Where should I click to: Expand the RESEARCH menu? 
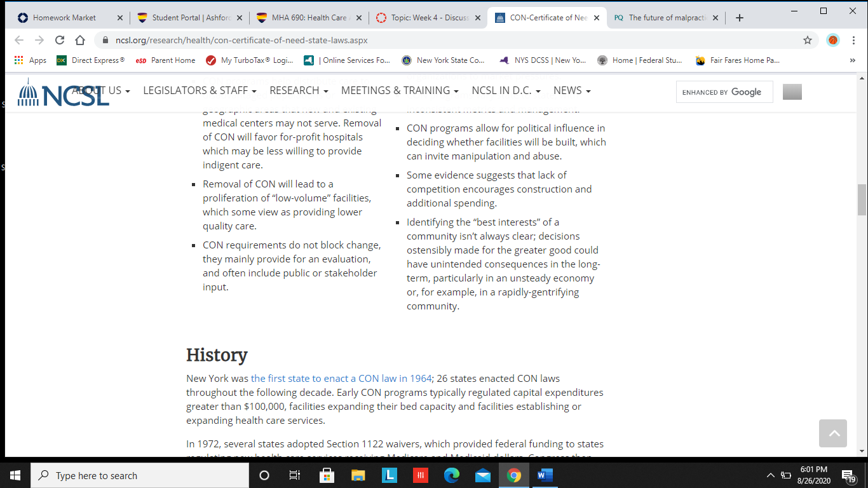pyautogui.click(x=299, y=91)
